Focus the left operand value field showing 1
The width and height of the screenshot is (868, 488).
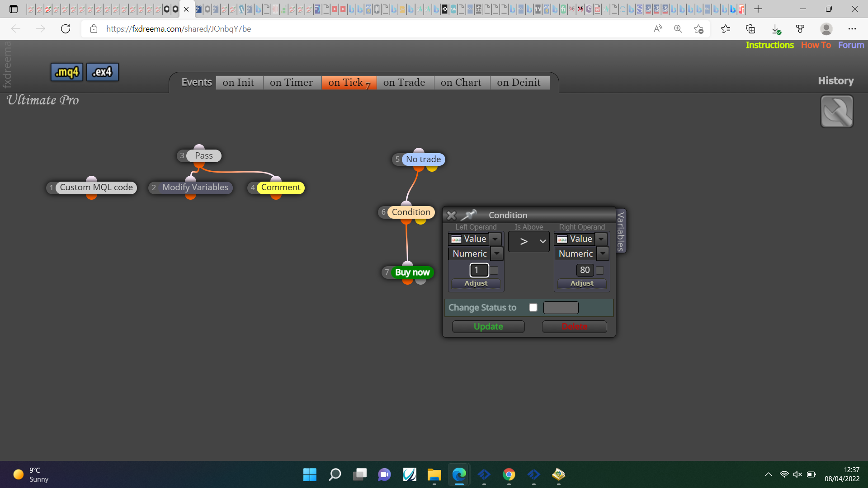(479, 270)
